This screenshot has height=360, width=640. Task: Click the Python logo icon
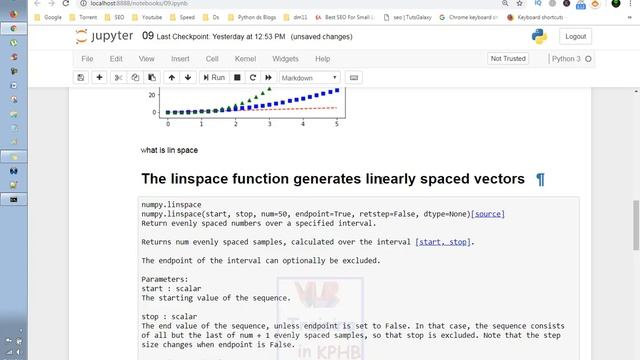pyautogui.click(x=539, y=36)
